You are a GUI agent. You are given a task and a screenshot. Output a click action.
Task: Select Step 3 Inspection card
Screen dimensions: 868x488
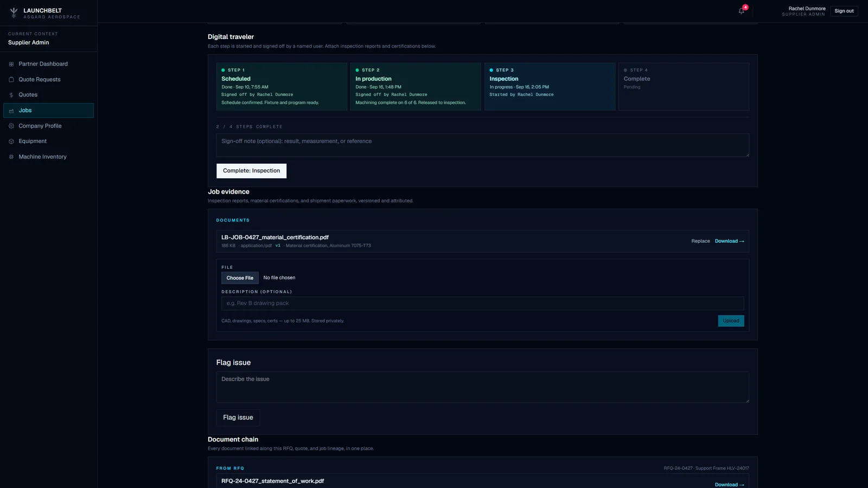pos(550,87)
